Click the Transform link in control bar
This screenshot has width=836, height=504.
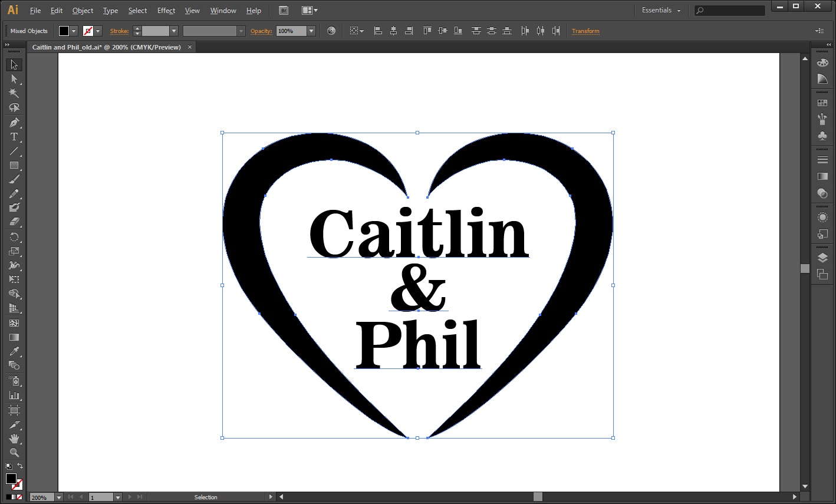click(x=585, y=31)
